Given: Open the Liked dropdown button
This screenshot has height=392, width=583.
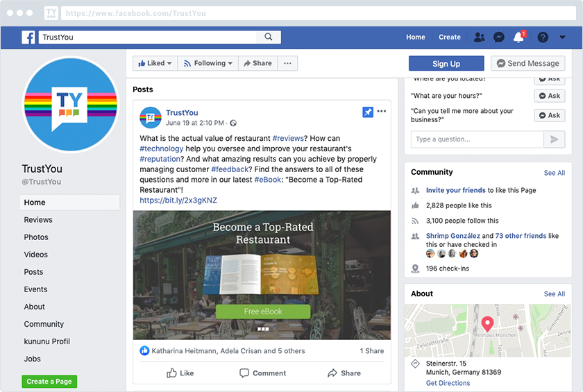Looking at the screenshot, I should click(x=155, y=63).
